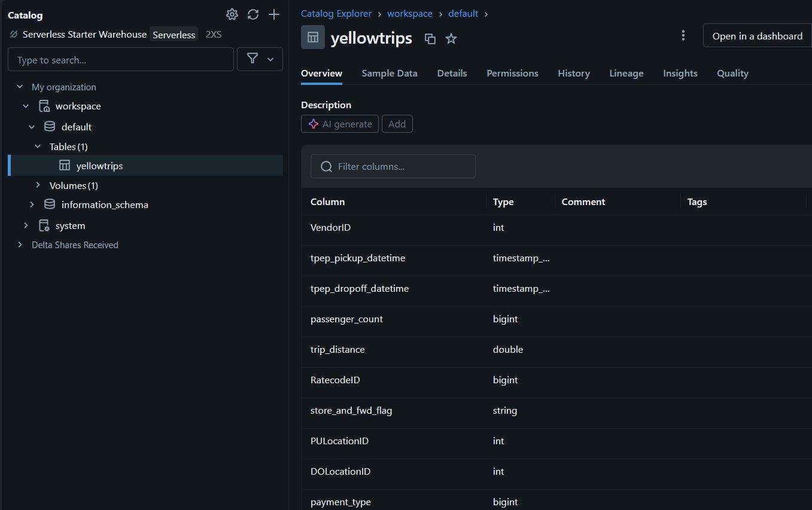The image size is (812, 510).
Task: Collapse the Tables (1) group
Action: [38, 146]
